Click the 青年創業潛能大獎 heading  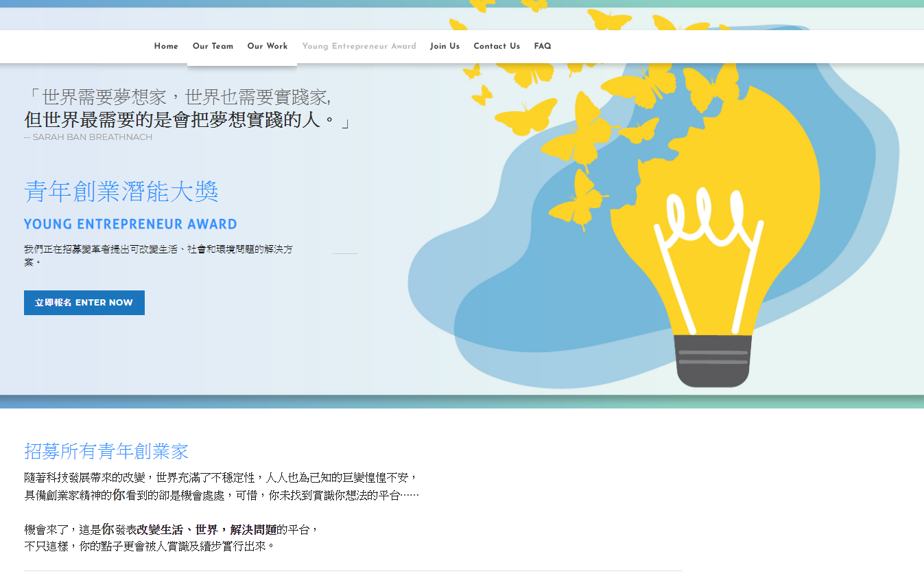121,192
